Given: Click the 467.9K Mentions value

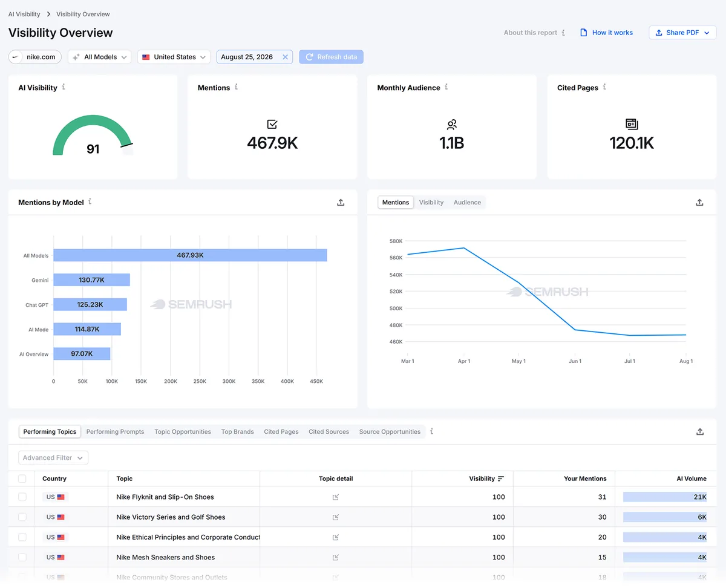Looking at the screenshot, I should 272,143.
